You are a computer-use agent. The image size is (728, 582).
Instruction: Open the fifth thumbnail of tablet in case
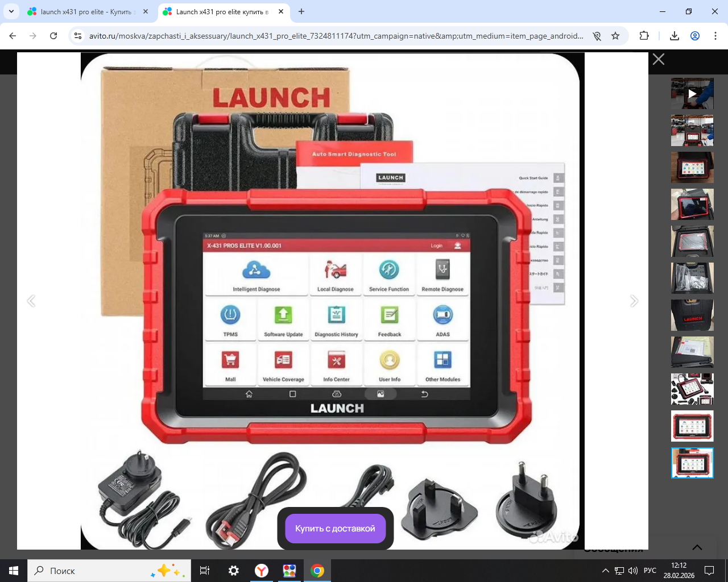click(x=692, y=242)
